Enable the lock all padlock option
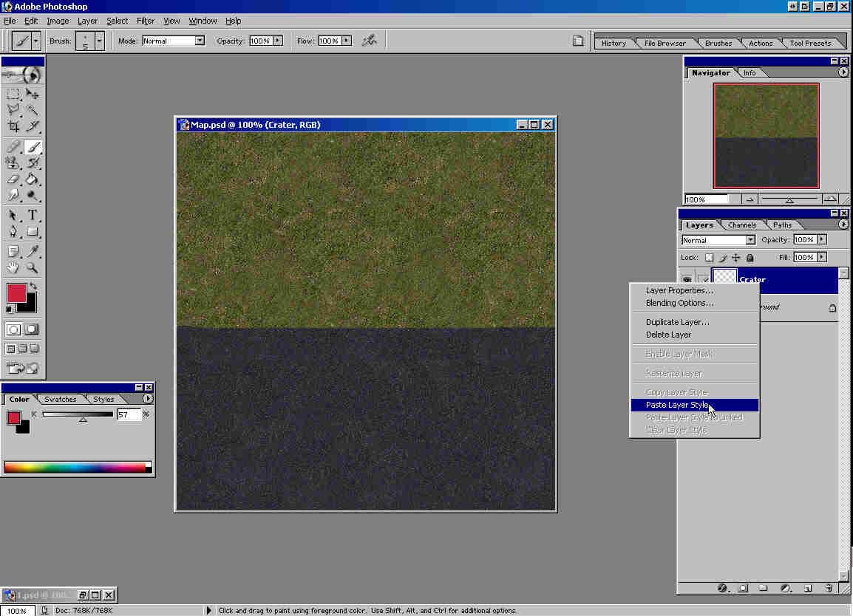Viewport: 853px width, 616px height. [750, 258]
